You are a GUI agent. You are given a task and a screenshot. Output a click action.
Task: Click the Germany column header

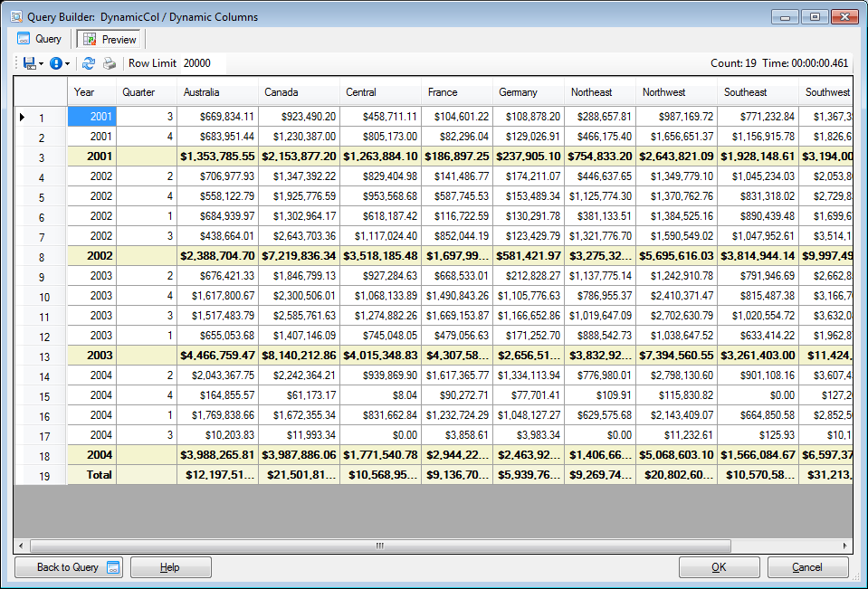pos(528,92)
